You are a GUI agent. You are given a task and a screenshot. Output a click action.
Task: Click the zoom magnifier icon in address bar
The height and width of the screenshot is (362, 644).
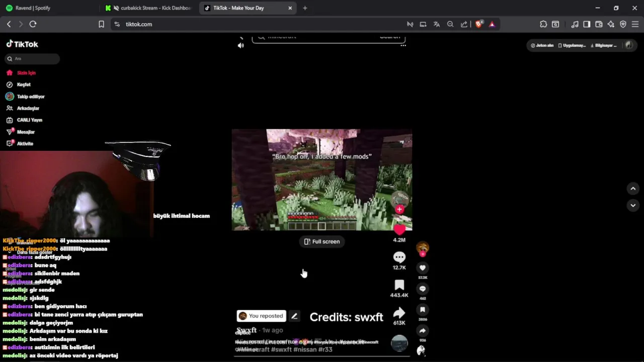pyautogui.click(x=450, y=24)
